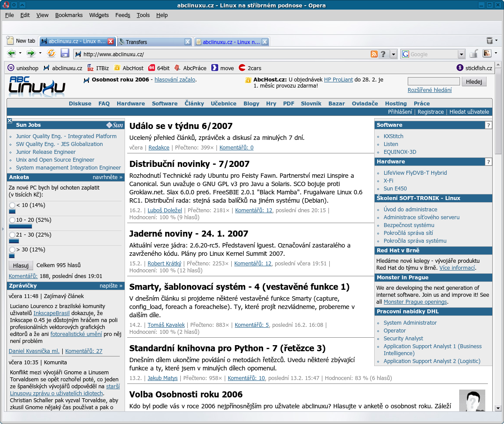The image size is (504, 424).
Task: Open the Rozšířené hledání link
Action: pos(430,90)
